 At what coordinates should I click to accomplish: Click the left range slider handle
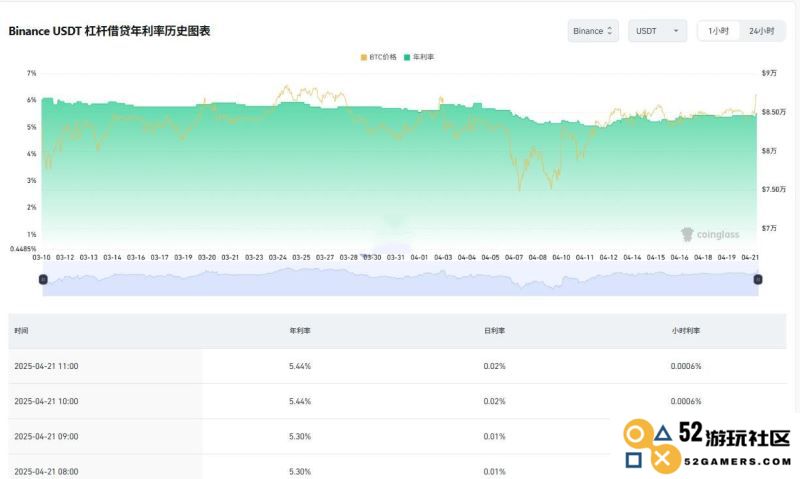click(43, 279)
